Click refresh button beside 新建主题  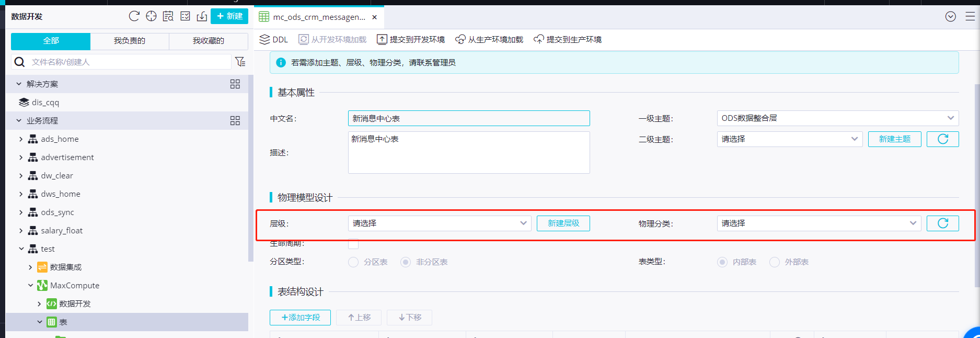point(943,139)
